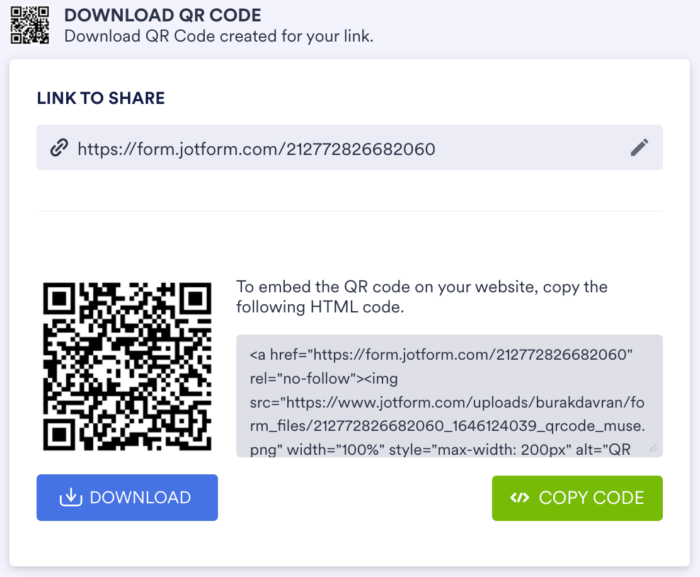Click the LINK TO SHARE label
This screenshot has height=577, width=700.
click(x=101, y=98)
